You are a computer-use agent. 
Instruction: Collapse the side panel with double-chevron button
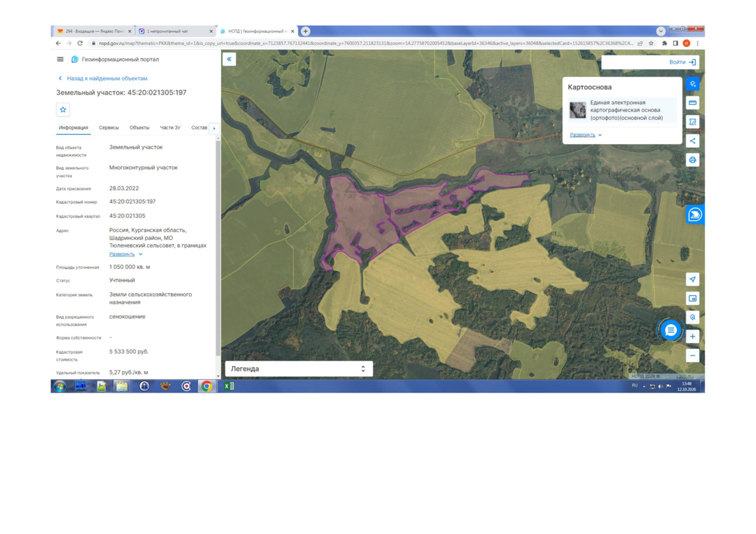pyautogui.click(x=229, y=59)
